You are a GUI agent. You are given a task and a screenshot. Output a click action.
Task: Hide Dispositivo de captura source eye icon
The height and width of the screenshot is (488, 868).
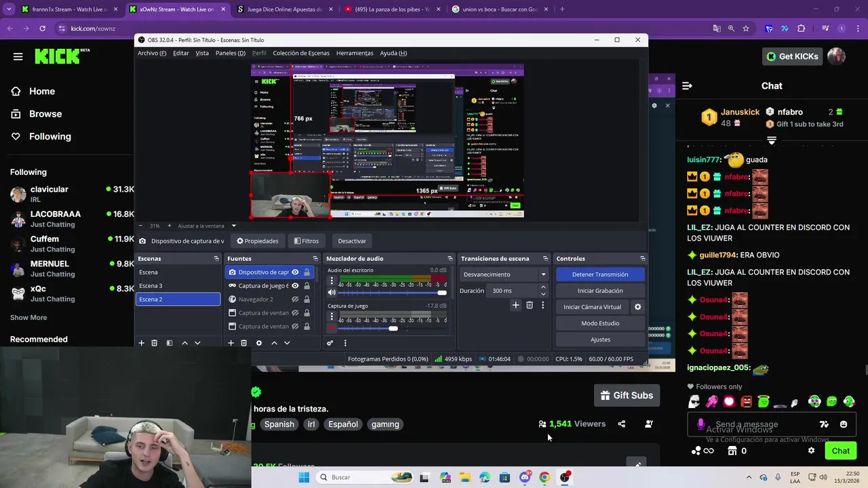pos(295,272)
